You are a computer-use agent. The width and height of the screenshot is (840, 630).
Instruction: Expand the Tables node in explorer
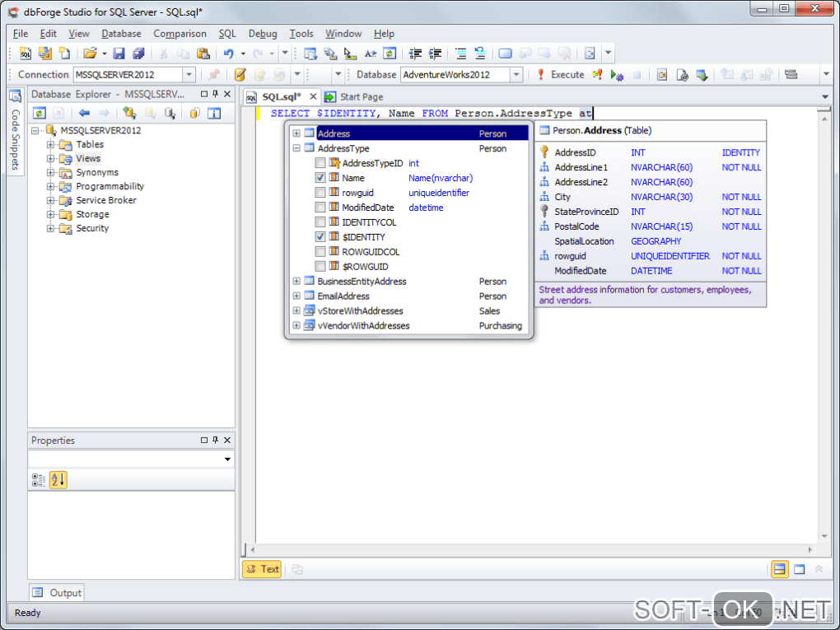tap(51, 145)
